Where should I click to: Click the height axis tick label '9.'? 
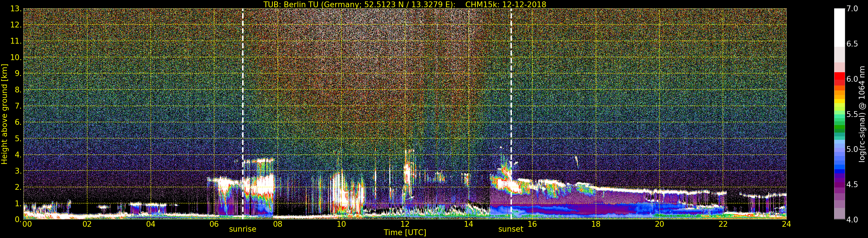point(18,73)
